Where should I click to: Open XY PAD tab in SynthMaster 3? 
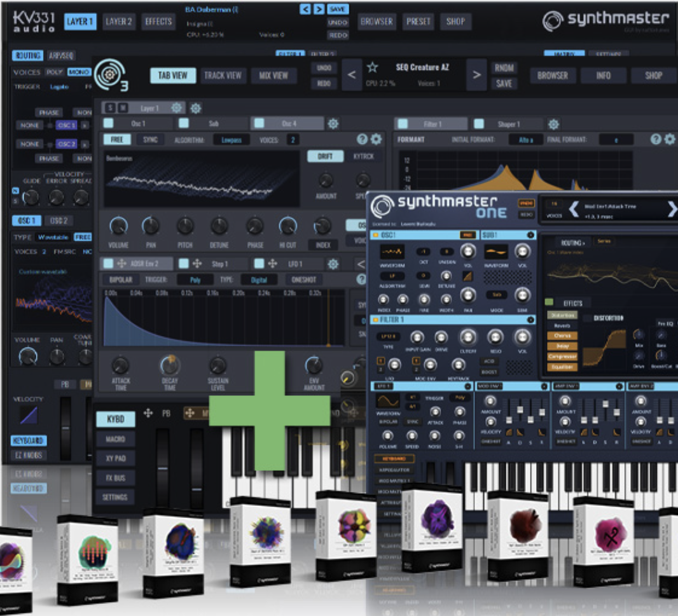116,458
